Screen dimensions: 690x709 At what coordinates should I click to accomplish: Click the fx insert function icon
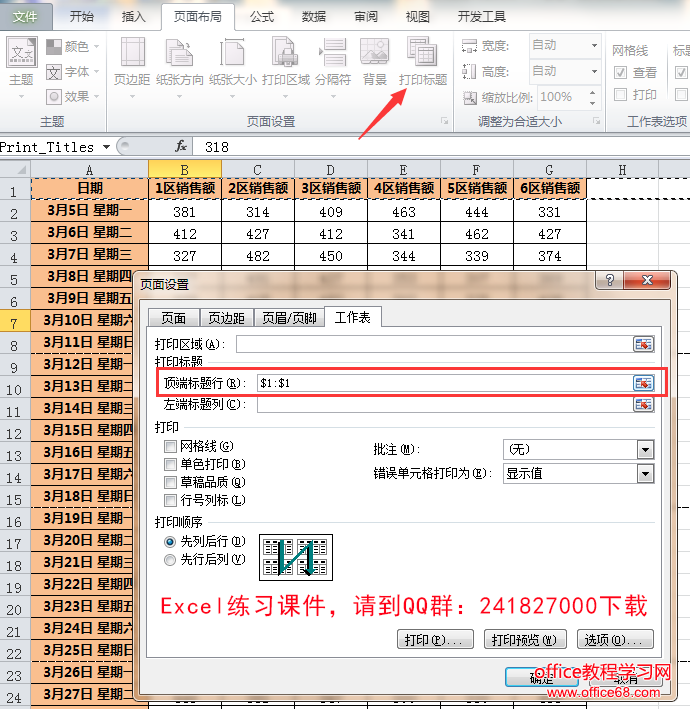(181, 146)
